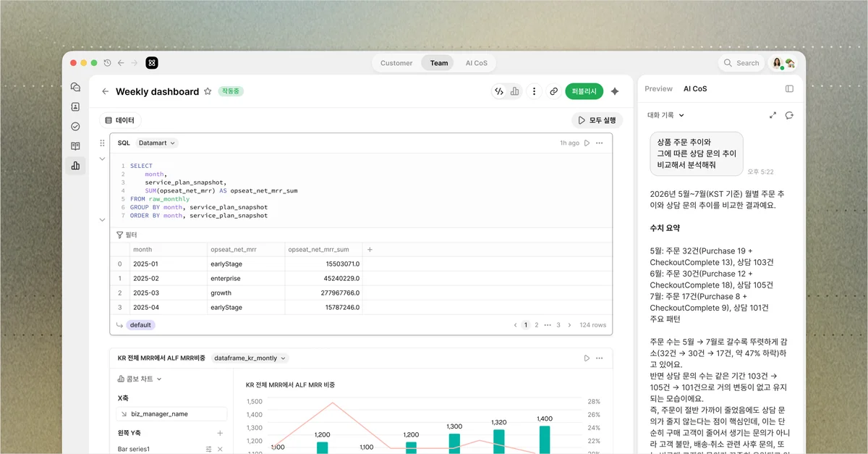Image resolution: width=868 pixels, height=454 pixels.
Task: Switch to the Preview tab
Action: [658, 88]
